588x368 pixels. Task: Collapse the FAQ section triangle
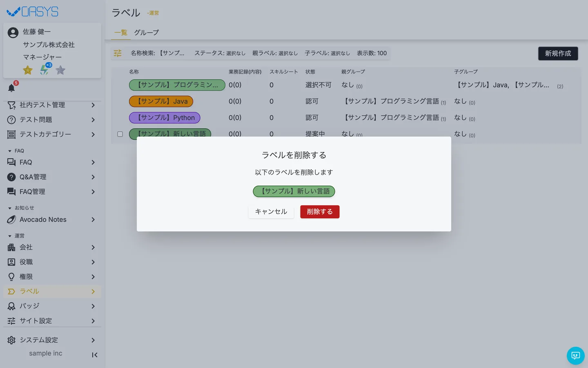(x=10, y=151)
